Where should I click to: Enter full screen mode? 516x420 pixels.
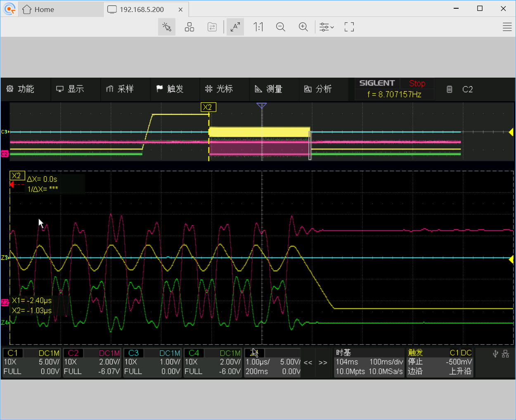[x=349, y=27]
